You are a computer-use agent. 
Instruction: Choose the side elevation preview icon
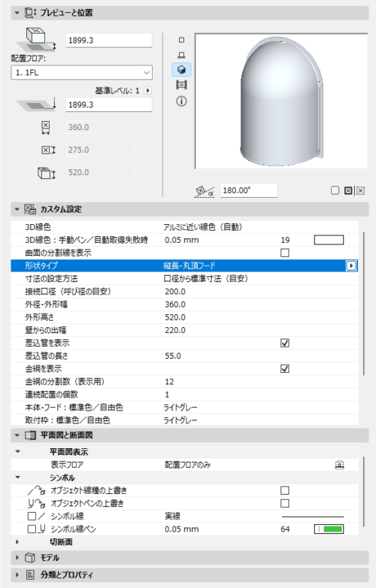(x=181, y=55)
